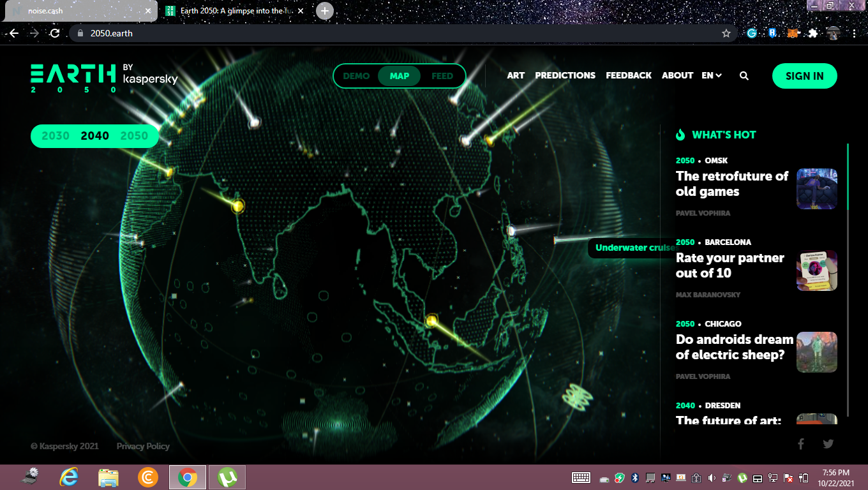The width and height of the screenshot is (868, 490).
Task: Bookmark this page with the star icon
Action: coord(726,33)
